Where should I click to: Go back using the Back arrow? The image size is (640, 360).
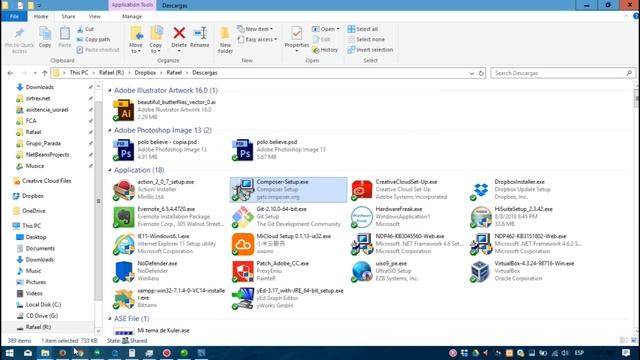10,73
